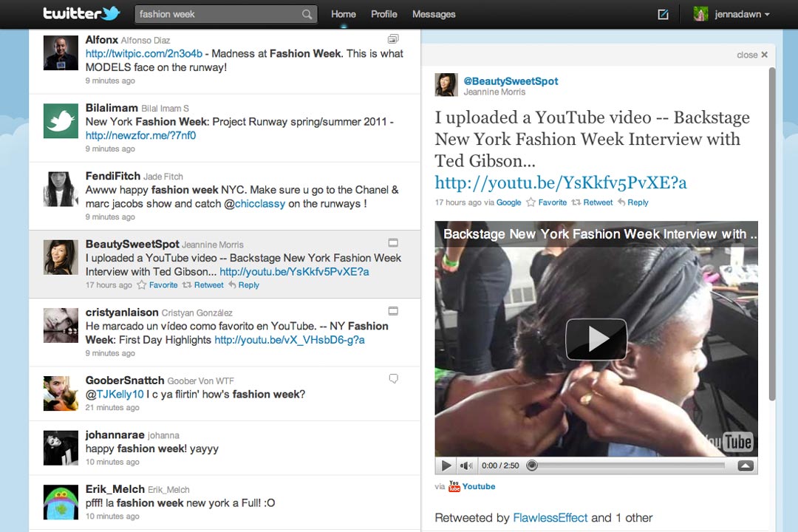
Task: Open Erik_Melch username link
Action: tap(115, 489)
